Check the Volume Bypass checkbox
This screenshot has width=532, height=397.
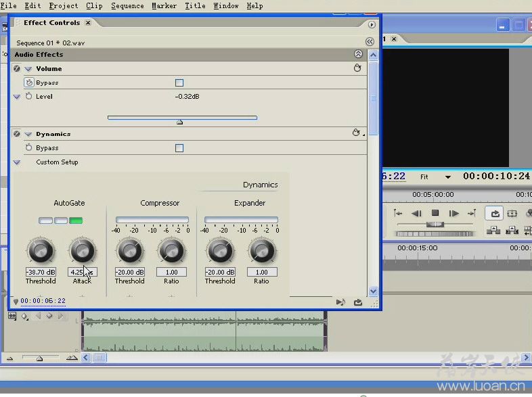[179, 83]
